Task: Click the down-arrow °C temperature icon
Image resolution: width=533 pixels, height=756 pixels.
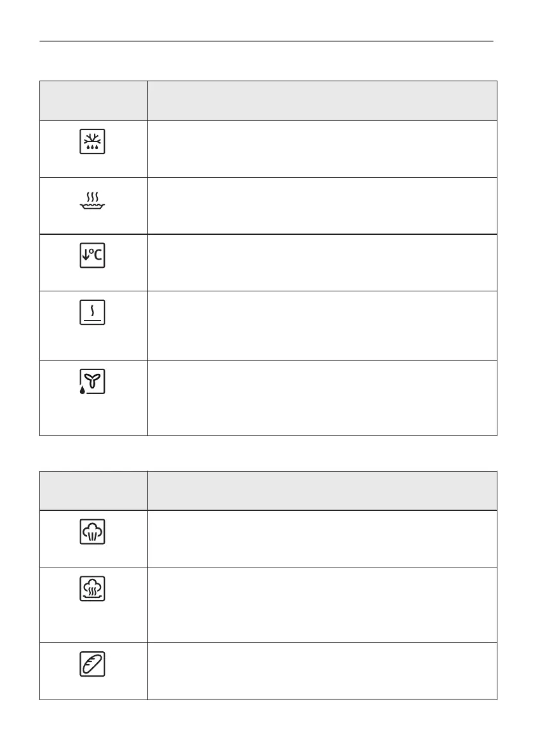Action: [x=92, y=256]
